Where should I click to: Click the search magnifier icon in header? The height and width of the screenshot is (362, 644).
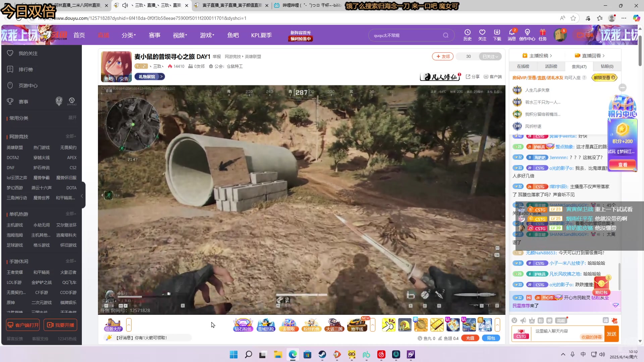click(x=445, y=35)
